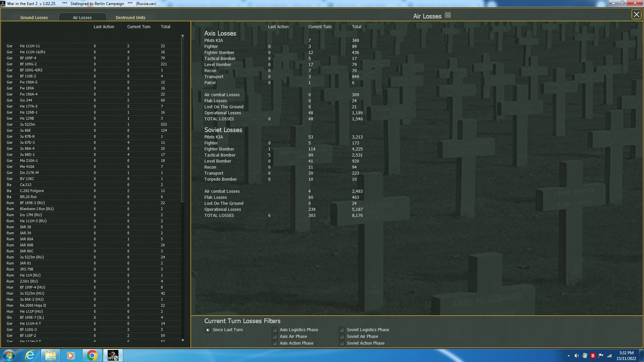Click the chart icon beside Air Losses title
Viewport: 644px width, 362px height.
[447, 15]
